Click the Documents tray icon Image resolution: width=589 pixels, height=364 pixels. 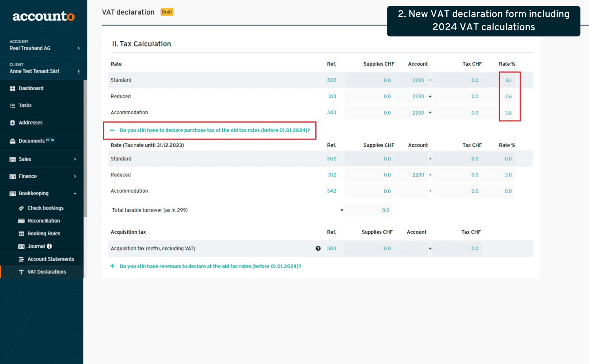pyautogui.click(x=13, y=141)
